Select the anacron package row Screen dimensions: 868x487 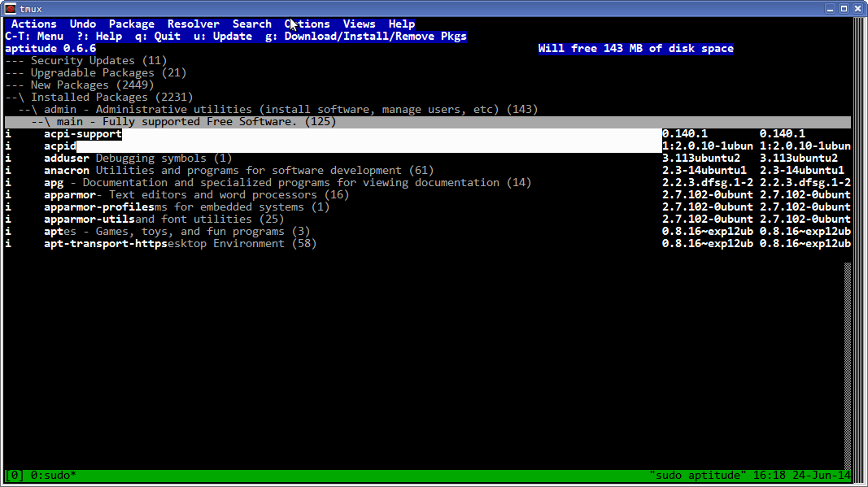point(427,170)
